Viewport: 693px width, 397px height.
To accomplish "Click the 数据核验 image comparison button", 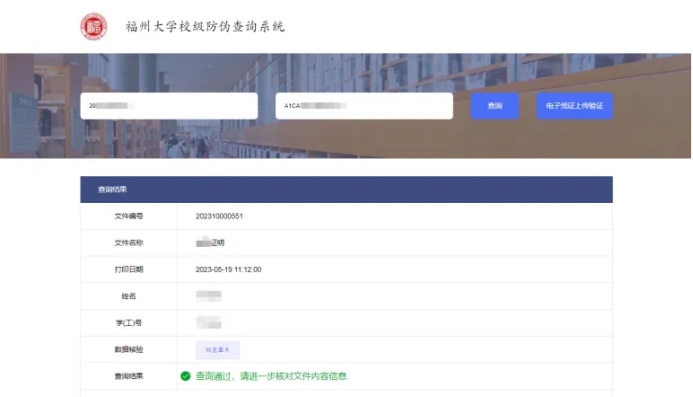I will 218,350.
